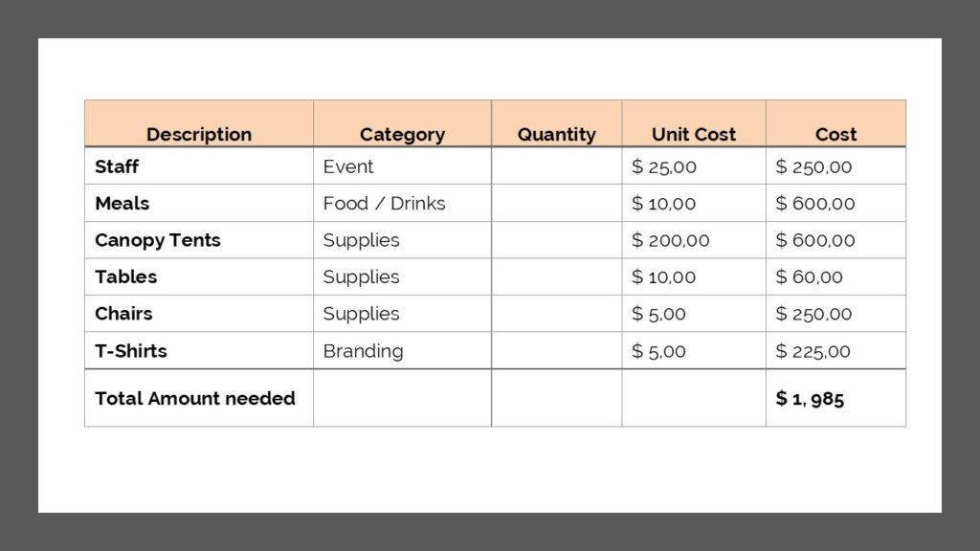Click the Staff row label
This screenshot has width=980, height=551.
click(199, 166)
